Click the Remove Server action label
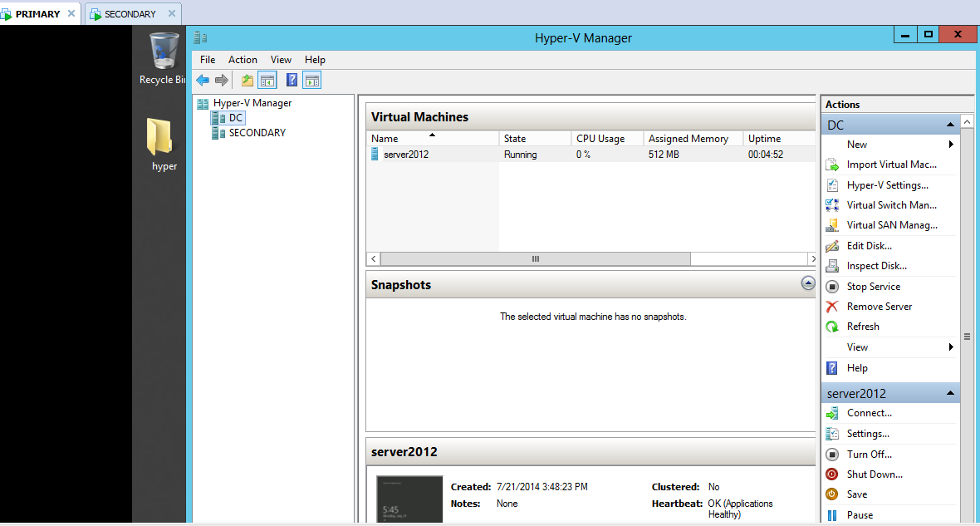The height and width of the screenshot is (526, 980). pos(880,307)
